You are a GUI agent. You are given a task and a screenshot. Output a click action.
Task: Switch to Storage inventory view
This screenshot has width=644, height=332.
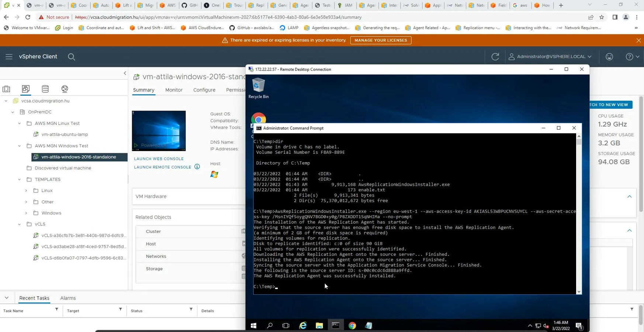pyautogui.click(x=45, y=89)
